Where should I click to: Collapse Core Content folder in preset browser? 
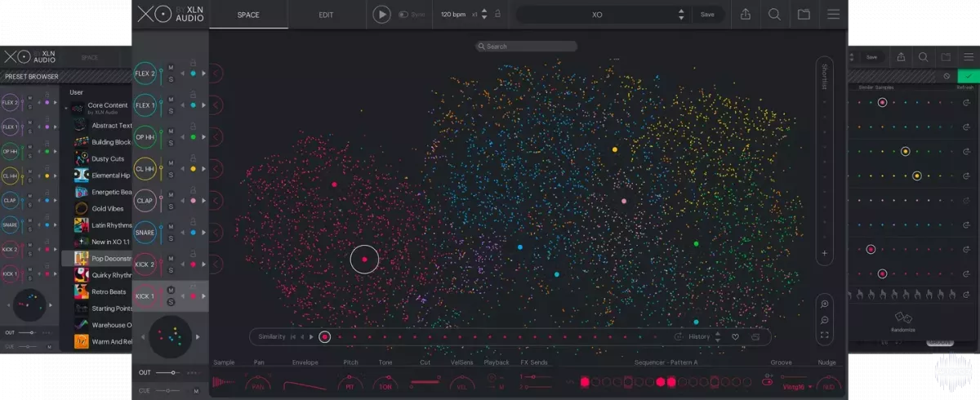pyautogui.click(x=66, y=108)
